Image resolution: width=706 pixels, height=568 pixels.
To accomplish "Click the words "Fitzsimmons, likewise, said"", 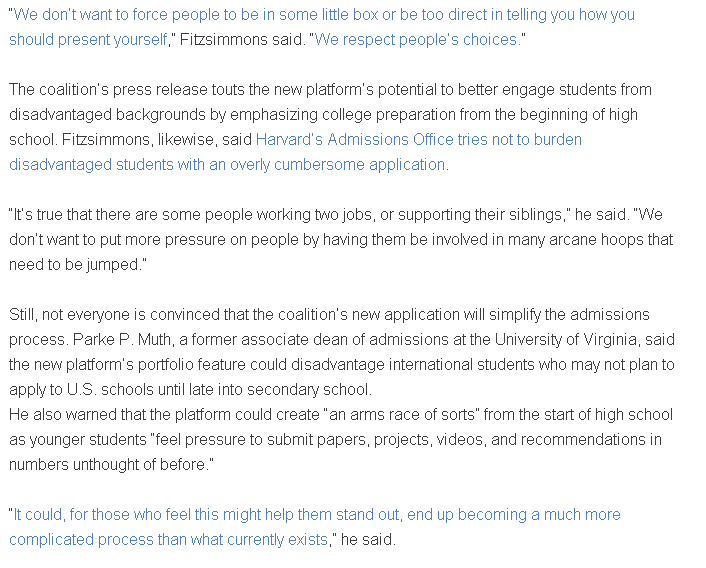I will [157, 140].
